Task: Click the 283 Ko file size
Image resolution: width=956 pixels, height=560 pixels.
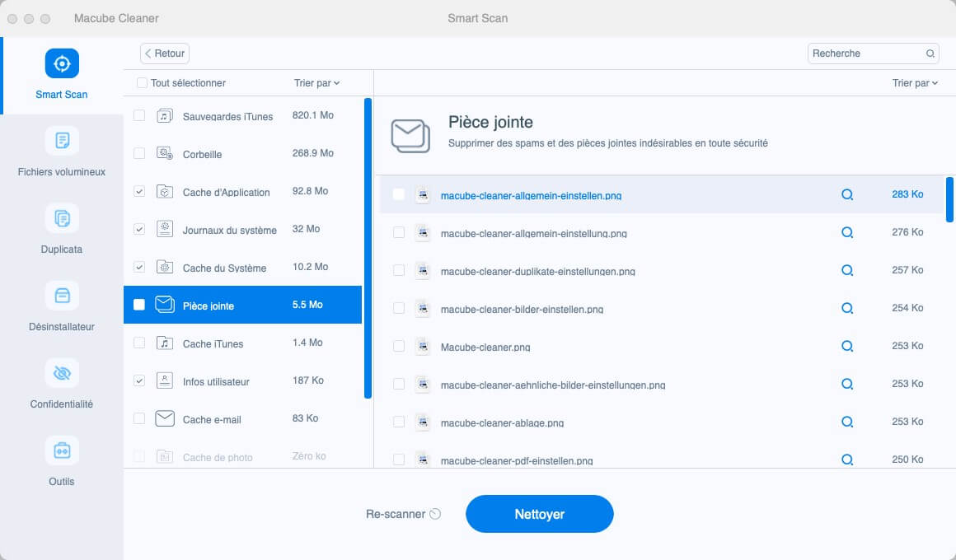Action: coord(907,194)
